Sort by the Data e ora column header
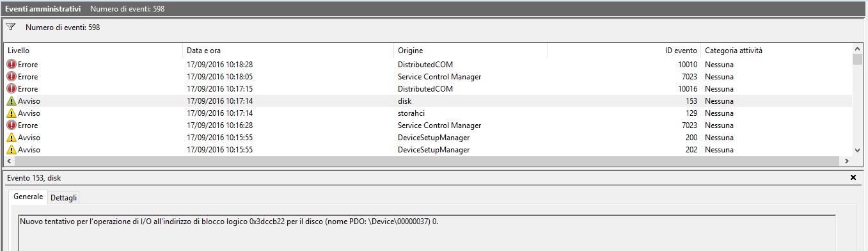Screen dimensions: 868x251 pyautogui.click(x=288, y=51)
